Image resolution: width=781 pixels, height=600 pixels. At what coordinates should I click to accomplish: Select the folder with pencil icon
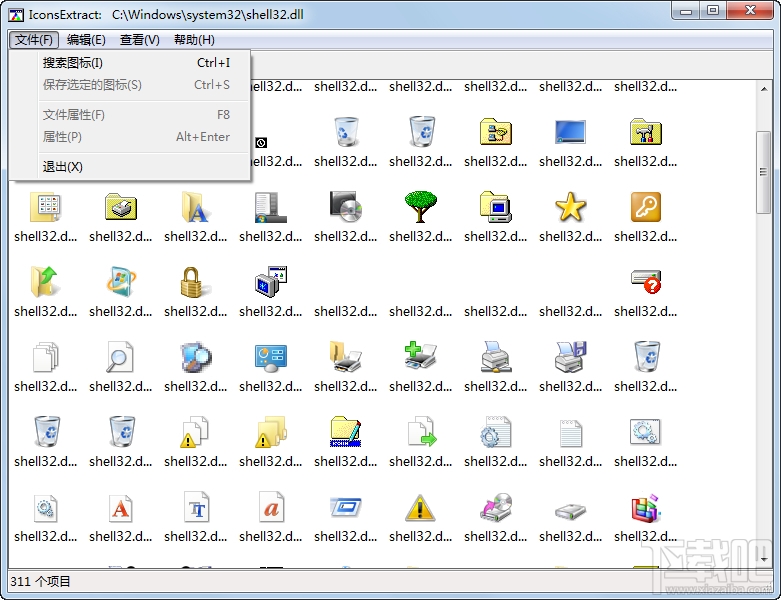pos(346,431)
